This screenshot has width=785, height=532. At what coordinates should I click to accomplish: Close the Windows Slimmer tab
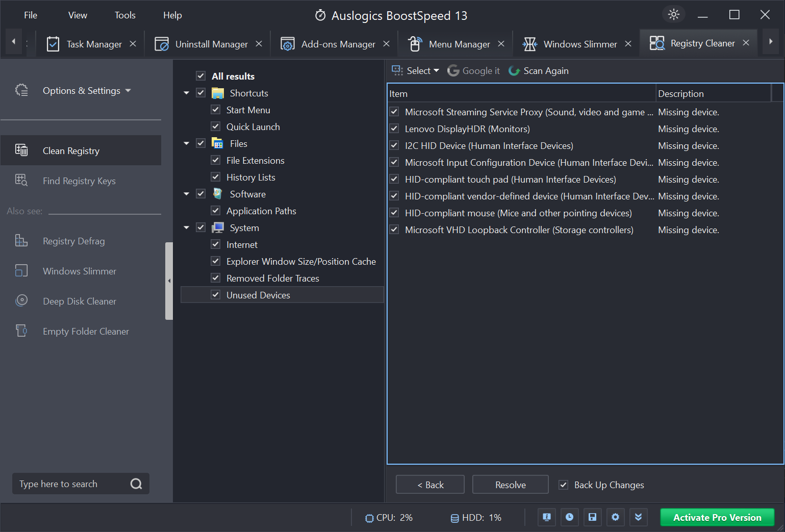pos(628,44)
